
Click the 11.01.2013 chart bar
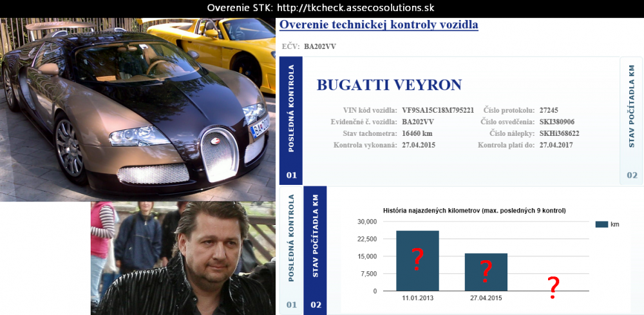tap(417, 261)
